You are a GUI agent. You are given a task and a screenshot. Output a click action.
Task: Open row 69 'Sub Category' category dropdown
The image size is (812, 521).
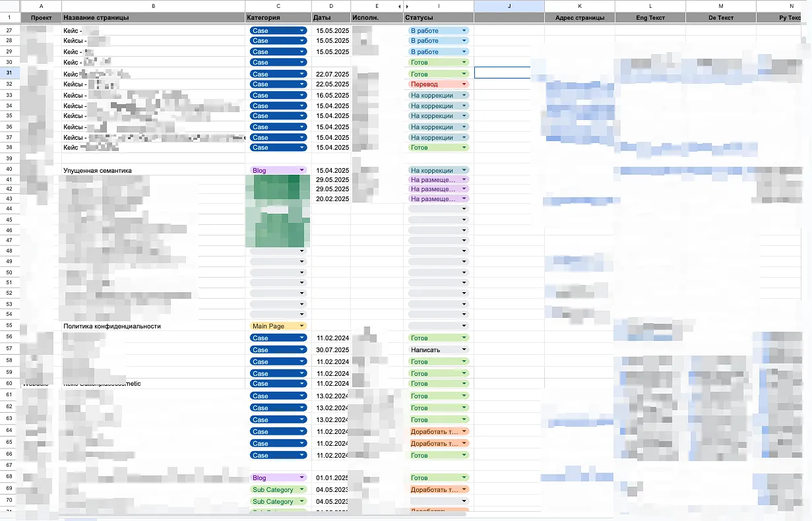click(x=302, y=490)
